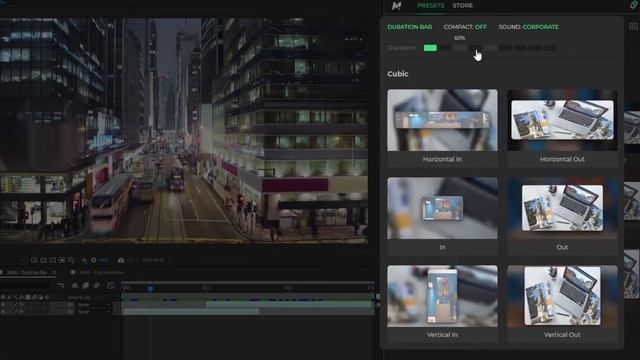This screenshot has width=640, height=360.
Task: Click the blue exposure value in viewer toolbar
Action: 103,260
